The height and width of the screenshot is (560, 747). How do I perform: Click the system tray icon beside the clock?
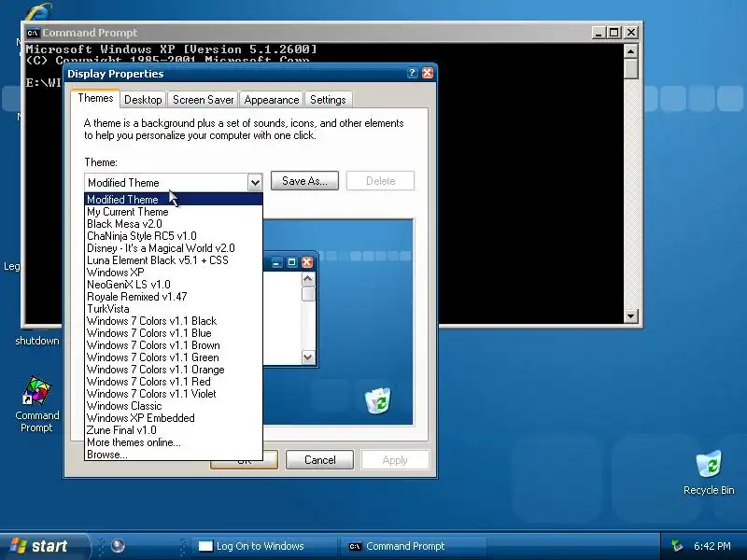tap(676, 546)
